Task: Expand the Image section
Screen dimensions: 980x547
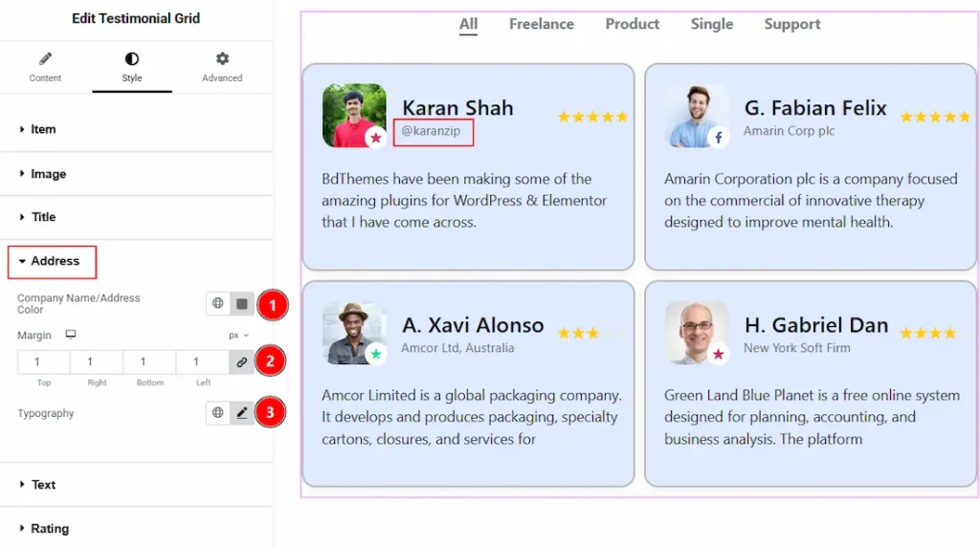Action: tap(136, 174)
